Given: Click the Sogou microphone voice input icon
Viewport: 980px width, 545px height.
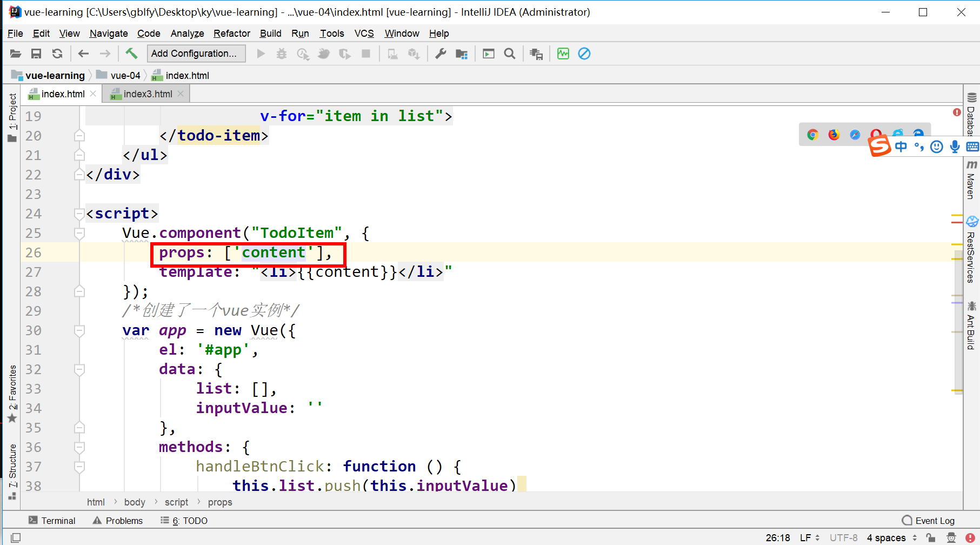Looking at the screenshot, I should (x=955, y=147).
